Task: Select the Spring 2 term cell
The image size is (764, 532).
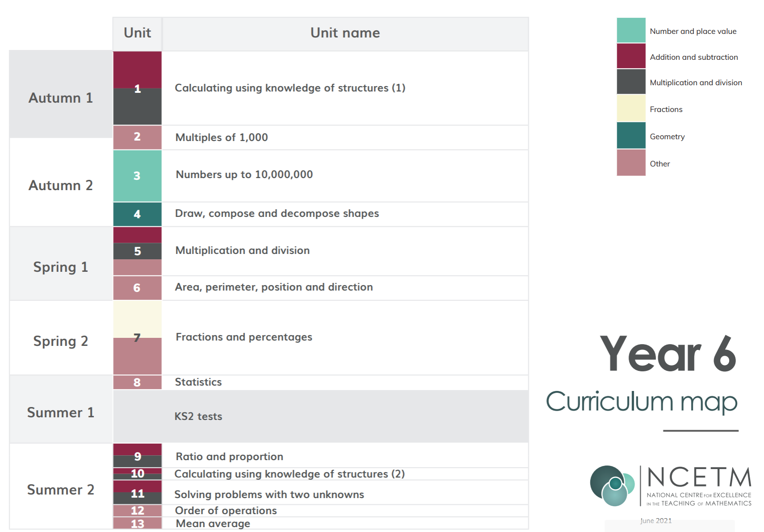Action: coord(61,341)
